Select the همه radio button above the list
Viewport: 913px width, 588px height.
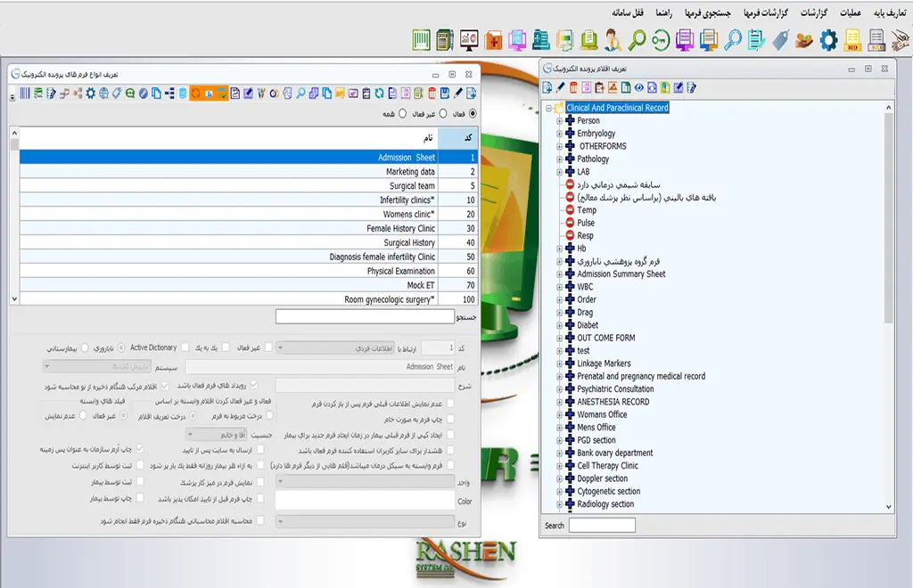click(x=403, y=114)
